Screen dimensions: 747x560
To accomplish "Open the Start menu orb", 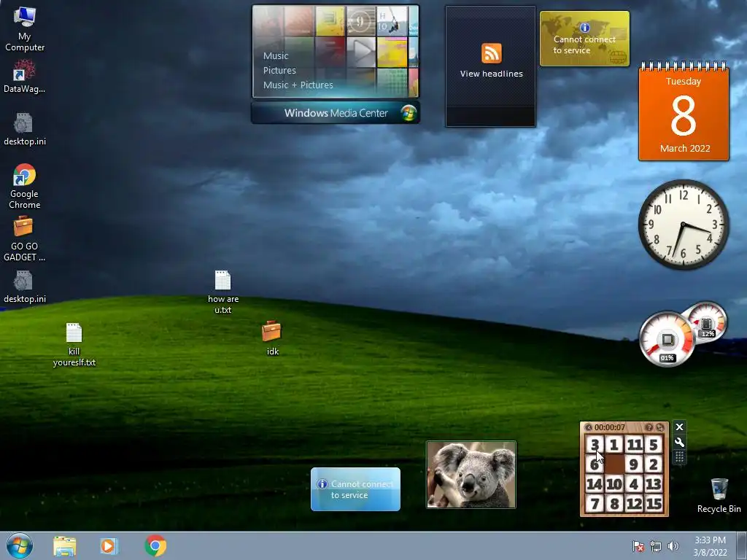I will [x=20, y=545].
